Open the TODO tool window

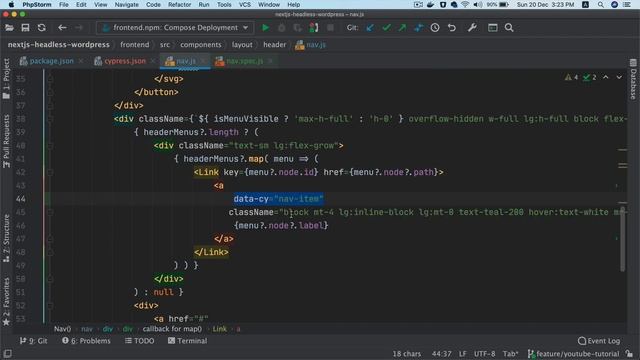point(140,341)
